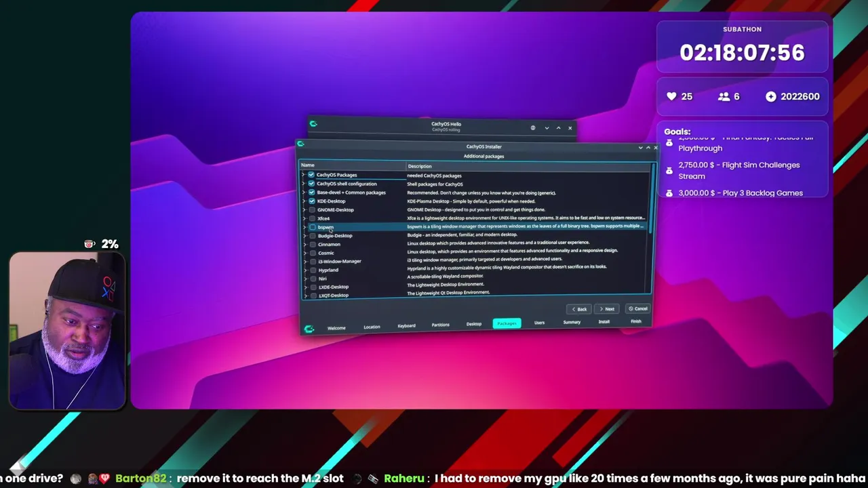
Task: Select the Cinnamon row name
Action: (x=329, y=244)
